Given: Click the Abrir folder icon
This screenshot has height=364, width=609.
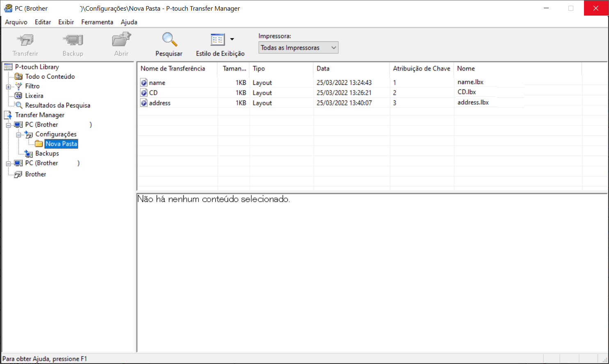Looking at the screenshot, I should [x=121, y=40].
